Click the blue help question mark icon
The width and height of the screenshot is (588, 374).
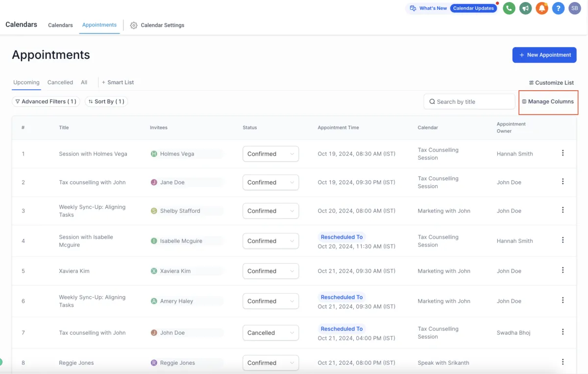558,8
